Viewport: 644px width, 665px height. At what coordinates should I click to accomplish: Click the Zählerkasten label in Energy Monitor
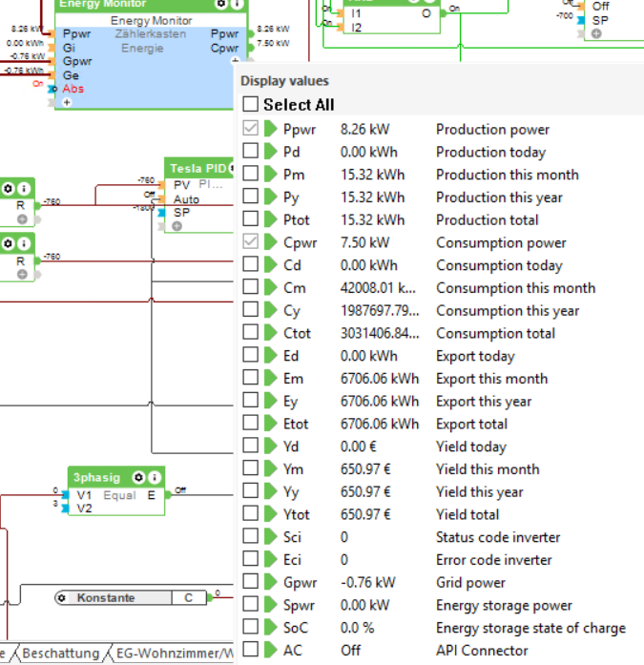click(x=151, y=34)
